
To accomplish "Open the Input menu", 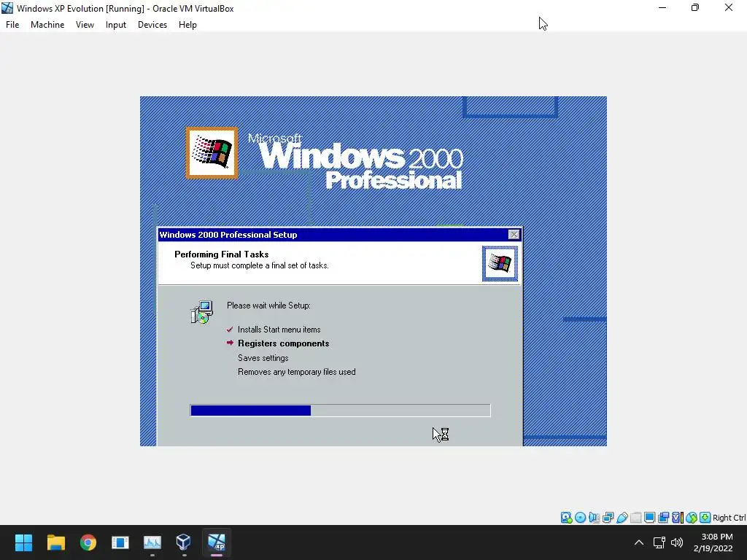I will click(116, 25).
